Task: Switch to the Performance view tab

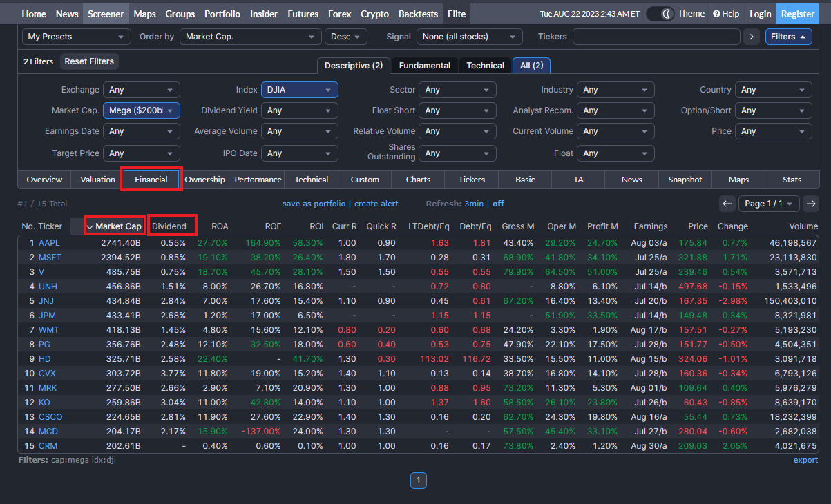Action: [258, 180]
